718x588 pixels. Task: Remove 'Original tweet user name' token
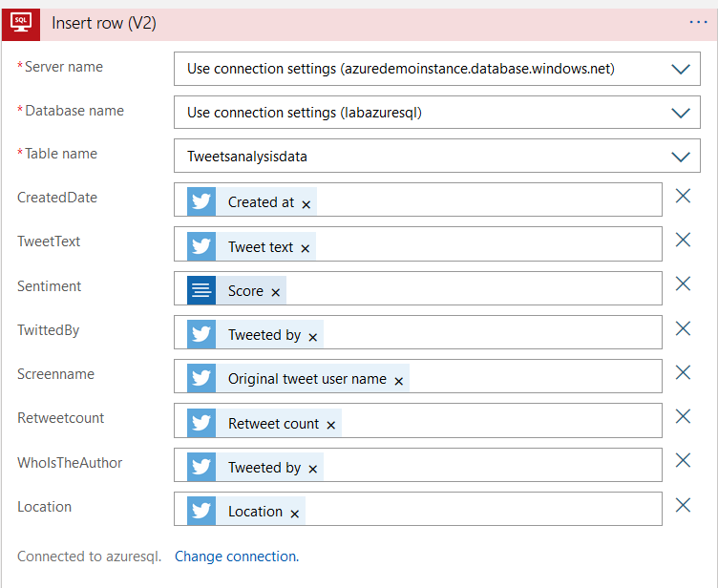click(x=399, y=381)
